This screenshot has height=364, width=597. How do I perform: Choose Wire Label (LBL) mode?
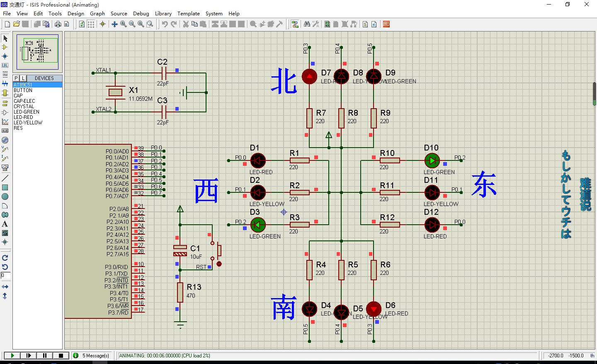click(x=5, y=66)
